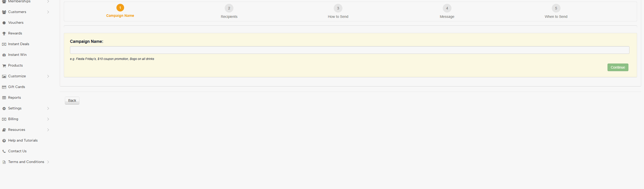Click the Customers people icon
This screenshot has height=189, width=644.
[x=4, y=12]
